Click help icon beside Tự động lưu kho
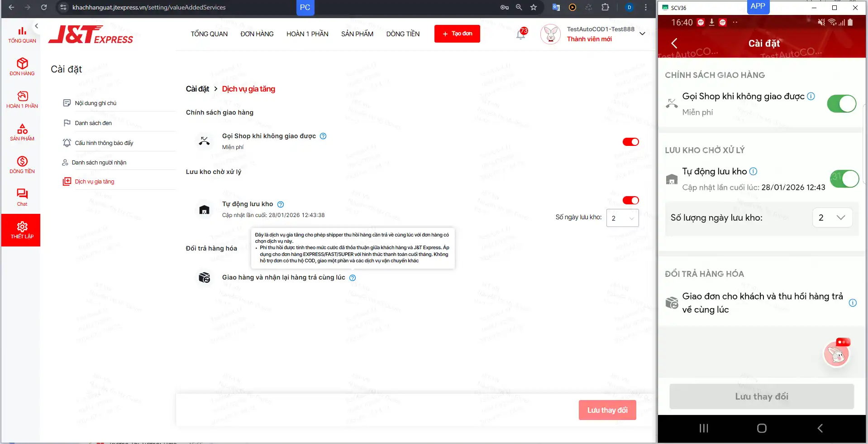This screenshot has height=444, width=868. 281,204
